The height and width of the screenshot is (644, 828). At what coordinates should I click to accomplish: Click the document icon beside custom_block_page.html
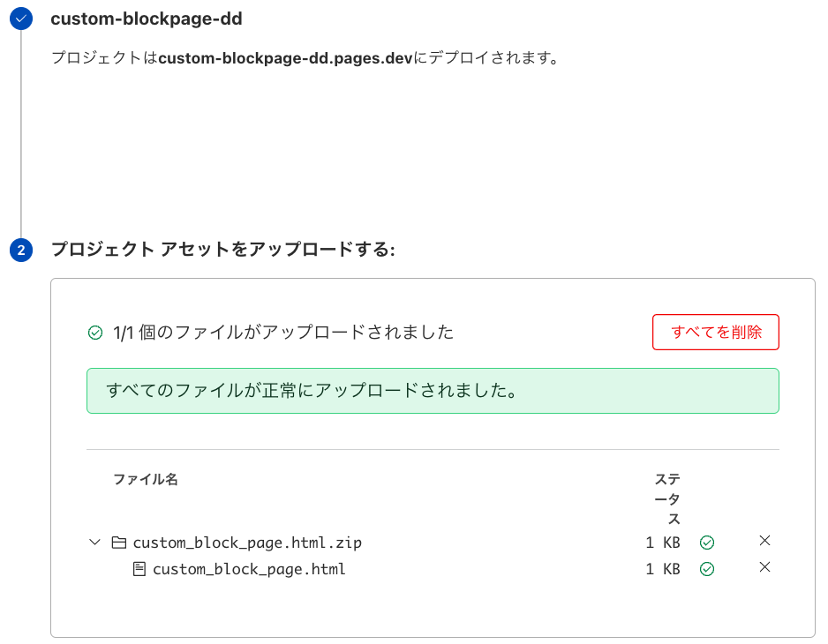click(x=141, y=569)
